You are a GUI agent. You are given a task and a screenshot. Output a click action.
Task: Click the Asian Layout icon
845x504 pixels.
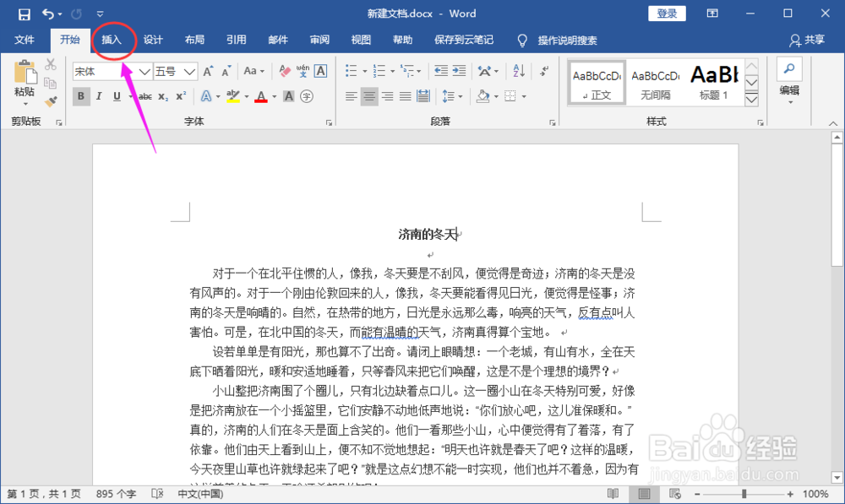click(484, 71)
